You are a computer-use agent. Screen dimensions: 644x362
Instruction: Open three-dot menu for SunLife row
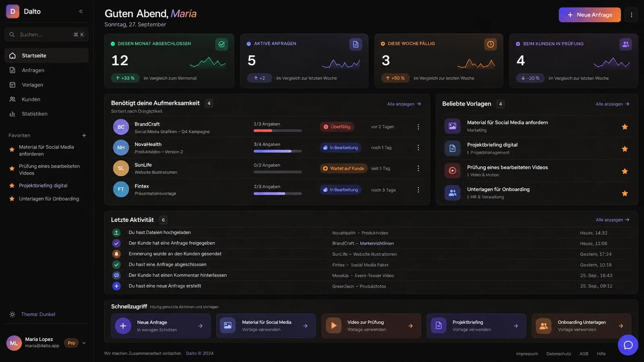(x=418, y=169)
